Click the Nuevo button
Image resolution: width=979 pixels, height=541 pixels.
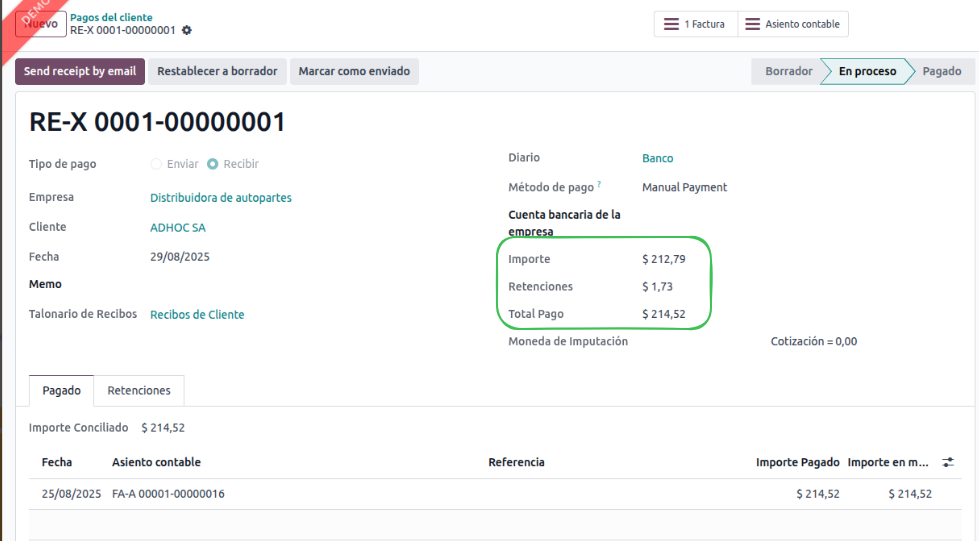tap(41, 24)
